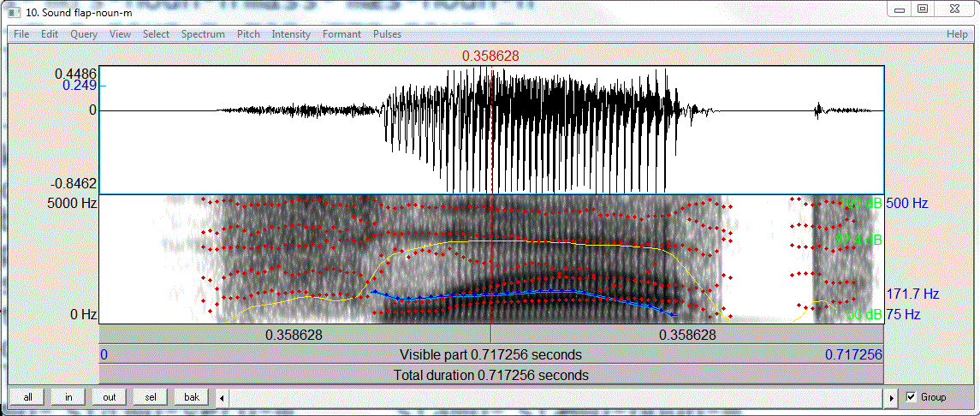Open the Pitch menu

(249, 34)
